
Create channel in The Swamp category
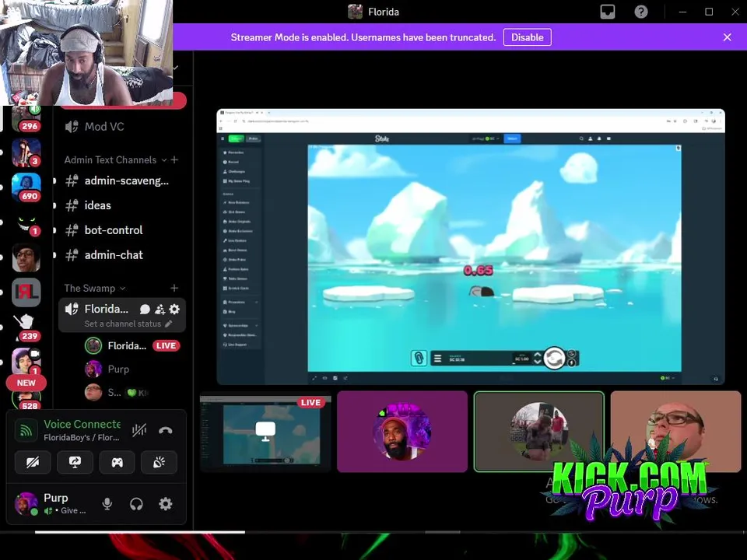pyautogui.click(x=174, y=288)
